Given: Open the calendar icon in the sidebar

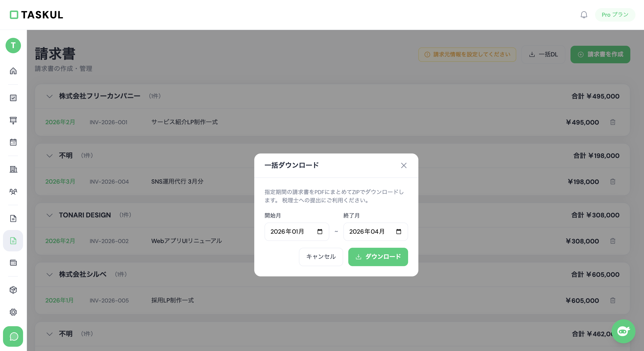Looking at the screenshot, I should (13, 142).
